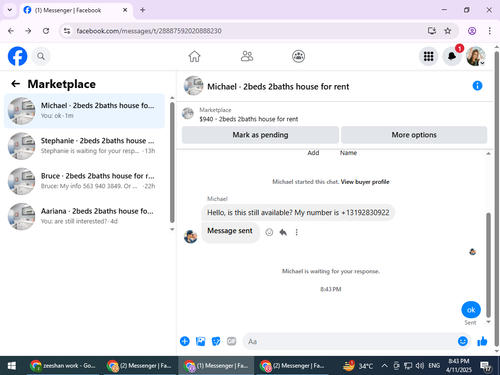Open the Groups icon in top navigation
This screenshot has height=375, width=500.
[298, 56]
